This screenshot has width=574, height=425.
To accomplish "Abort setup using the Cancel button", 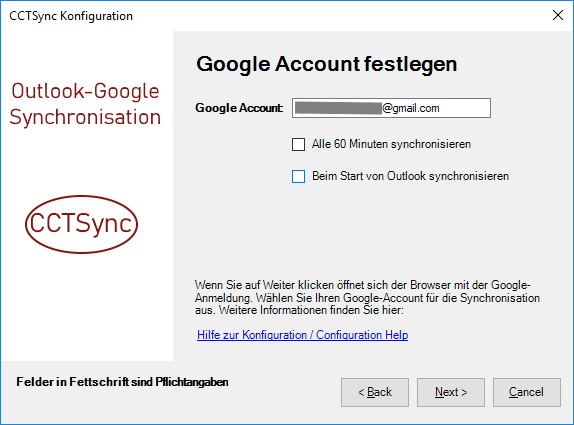I will coord(526,392).
